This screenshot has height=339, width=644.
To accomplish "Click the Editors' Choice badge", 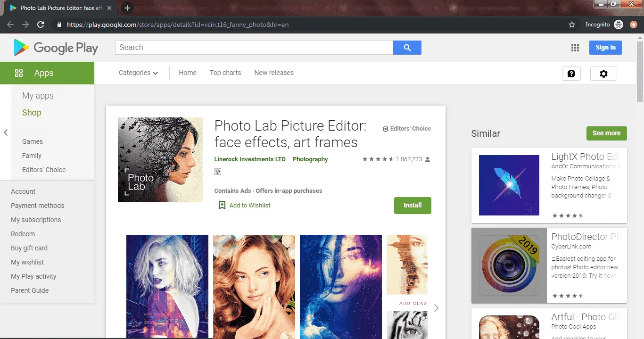I will point(407,128).
